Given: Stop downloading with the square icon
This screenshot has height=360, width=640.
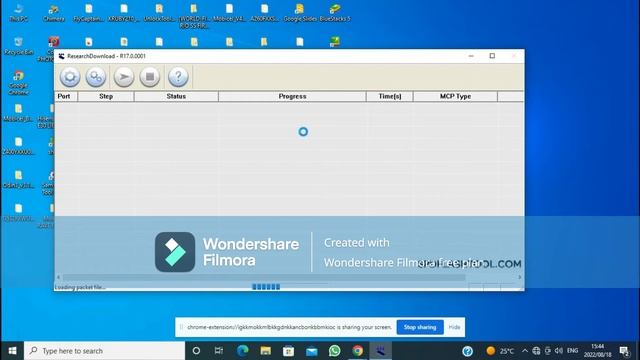Looking at the screenshot, I should pyautogui.click(x=150, y=77).
